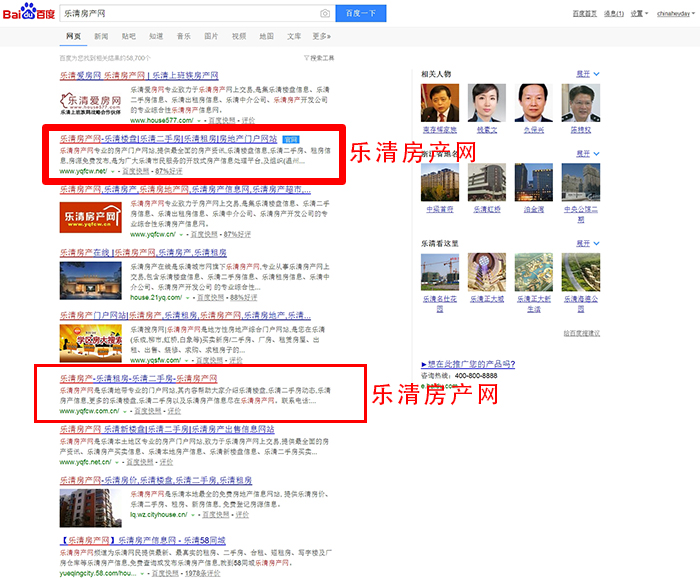Click the 乐清海德公园 photo

click(580, 272)
